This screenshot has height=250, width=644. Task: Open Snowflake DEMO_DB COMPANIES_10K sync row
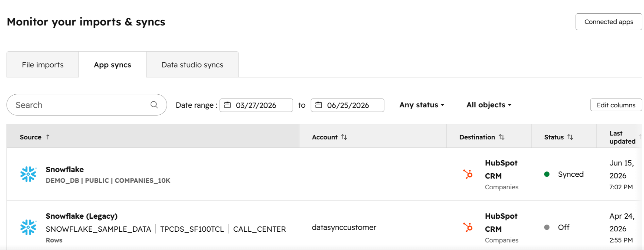(x=324, y=174)
